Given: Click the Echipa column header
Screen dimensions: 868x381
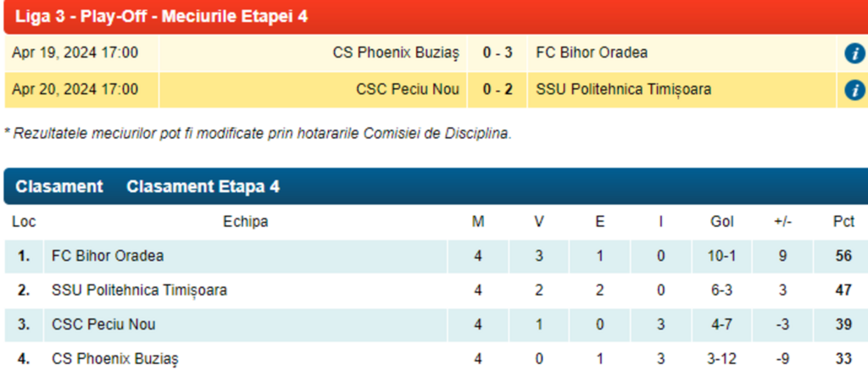Looking at the screenshot, I should click(x=246, y=222).
